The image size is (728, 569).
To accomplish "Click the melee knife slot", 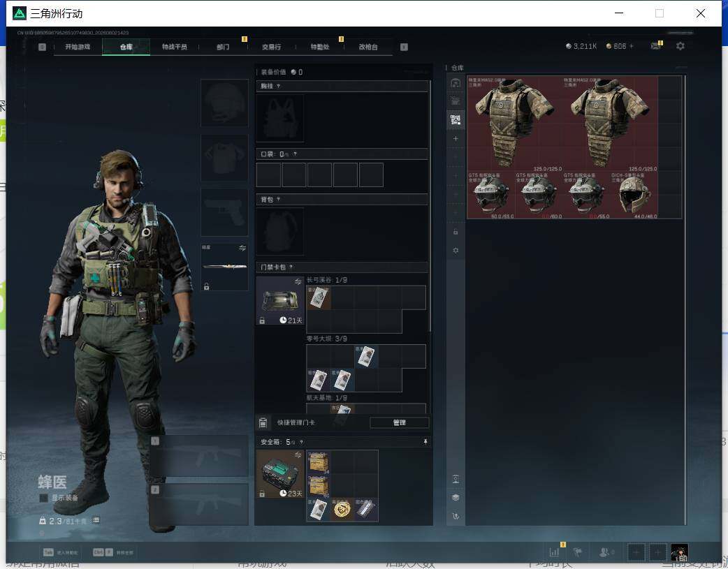I will (225, 267).
